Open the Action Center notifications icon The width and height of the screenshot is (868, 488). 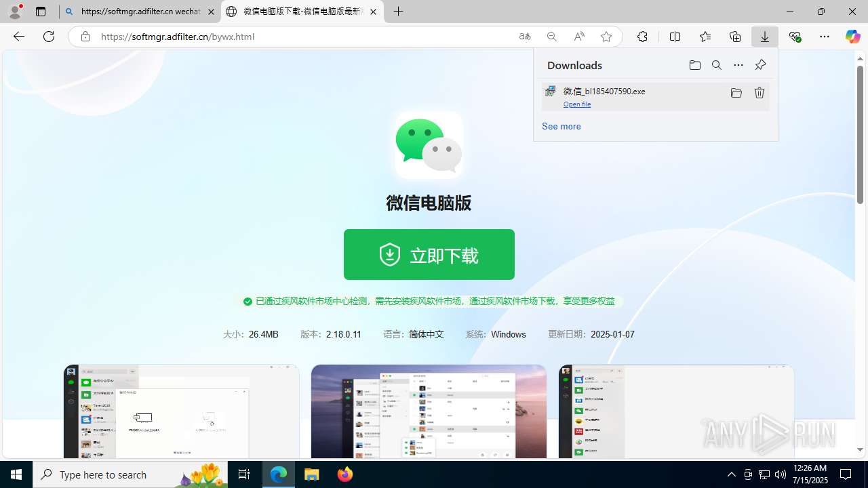tap(846, 474)
